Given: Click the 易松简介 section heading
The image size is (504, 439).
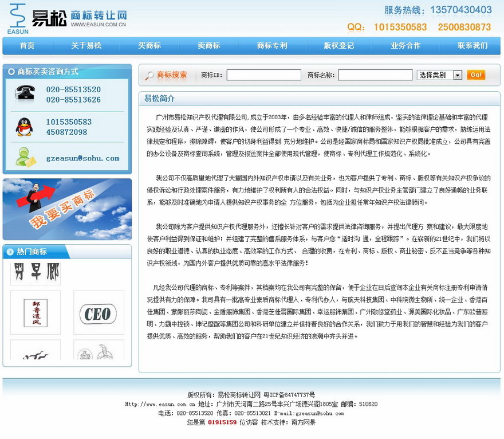Looking at the screenshot, I should 159,99.
